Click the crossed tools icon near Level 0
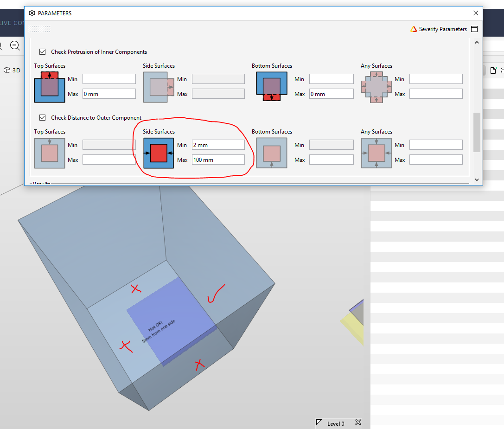 (x=358, y=423)
